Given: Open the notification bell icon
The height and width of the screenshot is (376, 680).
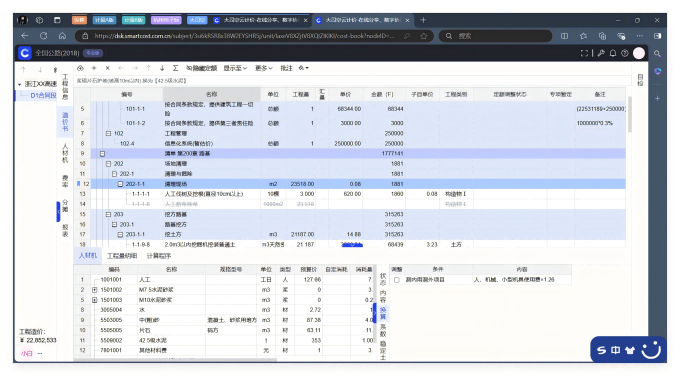Looking at the screenshot, I should click(x=613, y=53).
